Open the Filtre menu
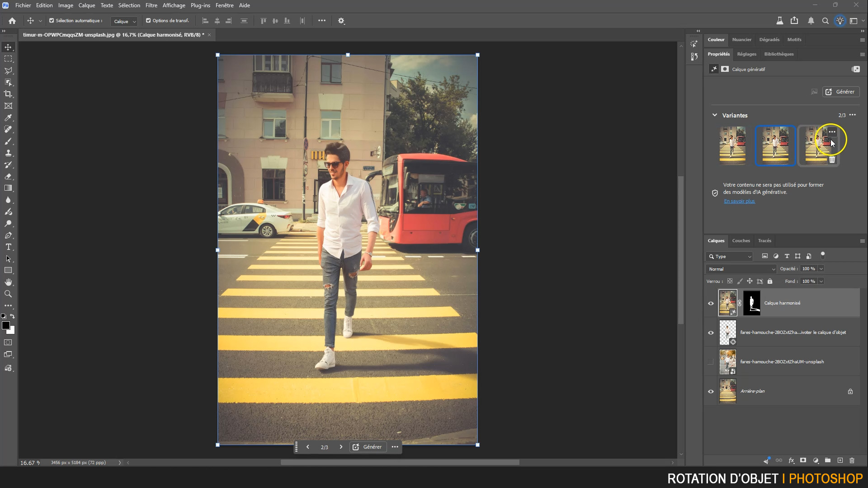This screenshot has width=868, height=488. click(151, 5)
